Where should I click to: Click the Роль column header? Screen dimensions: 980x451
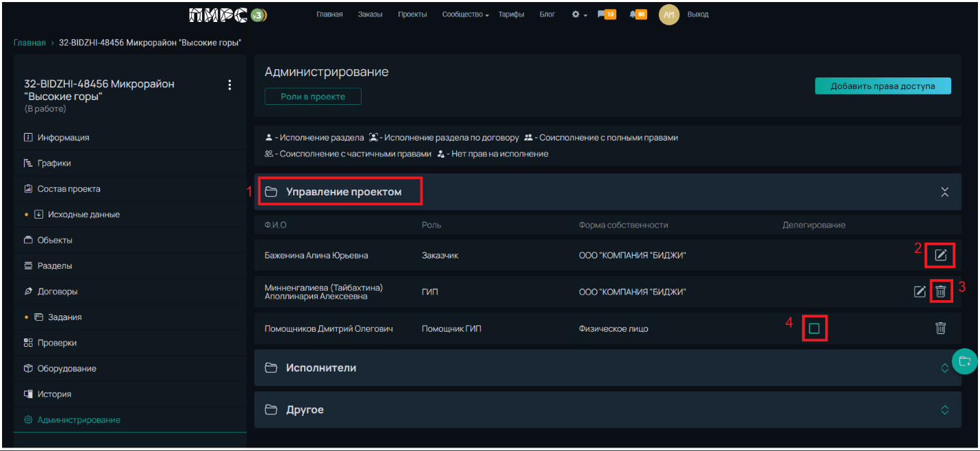[431, 225]
